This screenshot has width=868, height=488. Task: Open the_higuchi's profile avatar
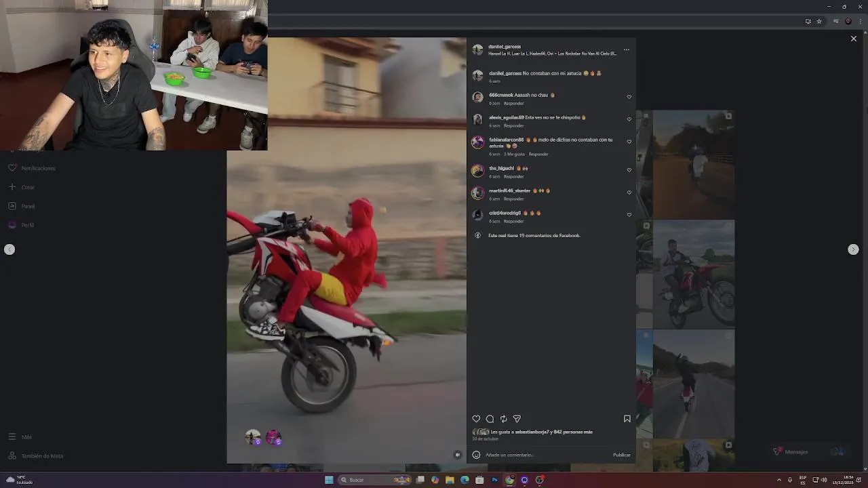[477, 171]
